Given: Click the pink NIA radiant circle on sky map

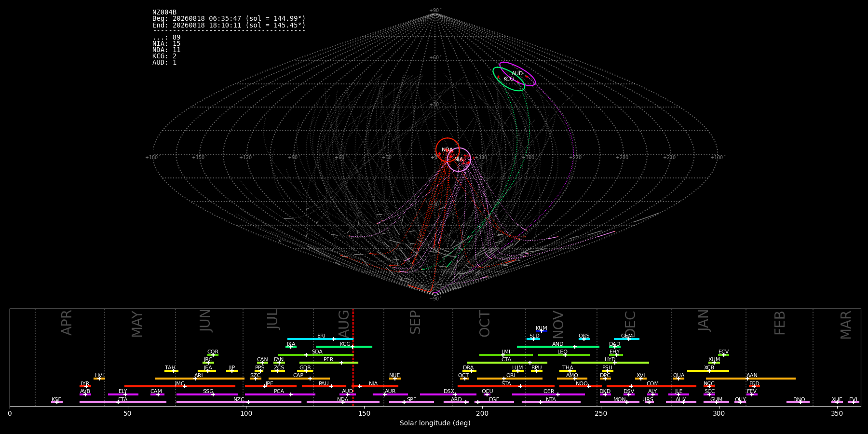Looking at the screenshot, I should [459, 159].
